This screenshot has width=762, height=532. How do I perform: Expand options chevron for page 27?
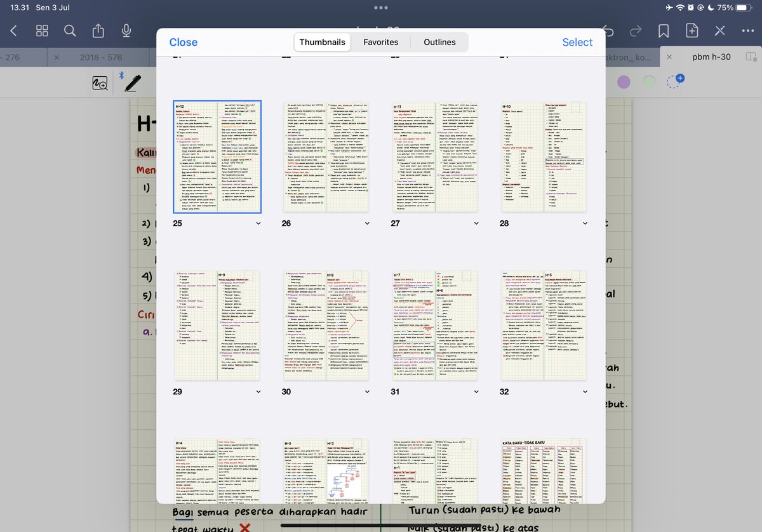tap(476, 223)
